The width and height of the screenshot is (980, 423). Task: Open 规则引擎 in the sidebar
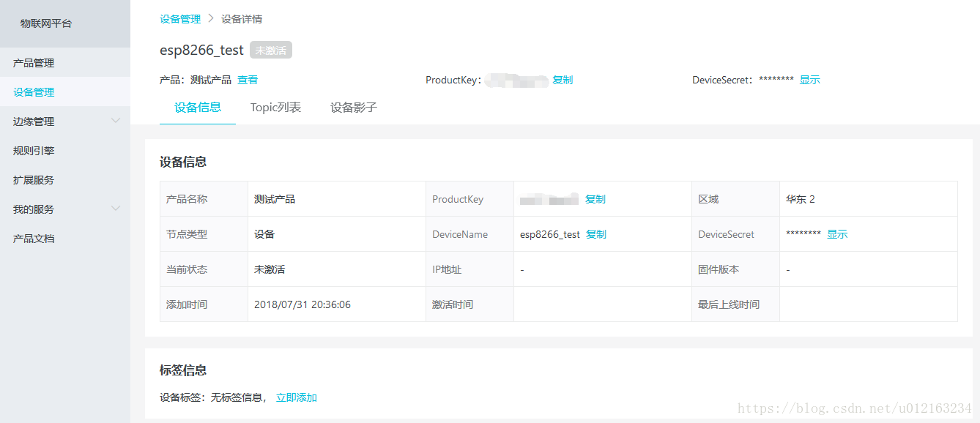point(34,151)
